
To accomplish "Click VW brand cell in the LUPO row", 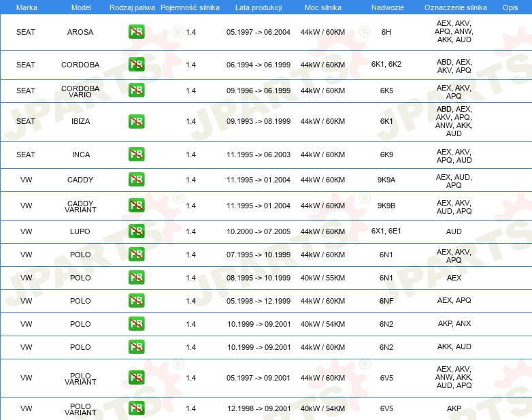I will [26, 231].
